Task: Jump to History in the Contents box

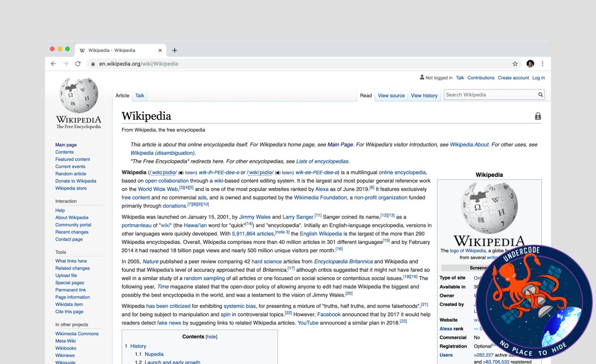Action: pyautogui.click(x=138, y=346)
